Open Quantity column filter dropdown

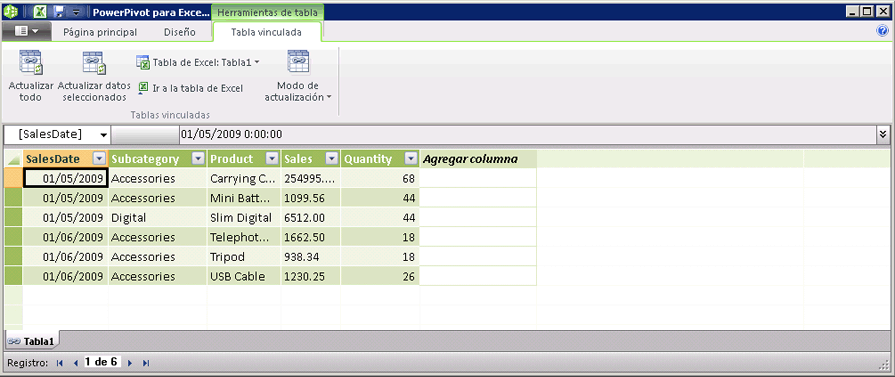[410, 159]
